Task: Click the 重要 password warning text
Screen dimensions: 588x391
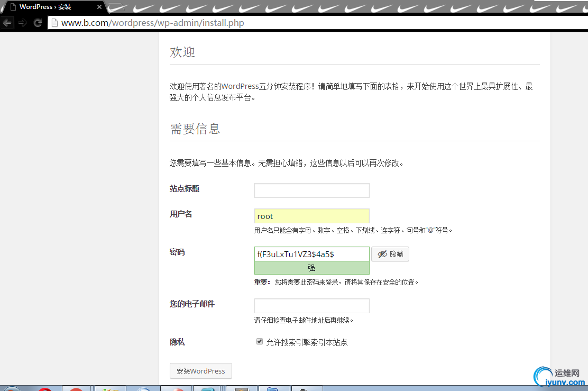Action: pos(336,282)
